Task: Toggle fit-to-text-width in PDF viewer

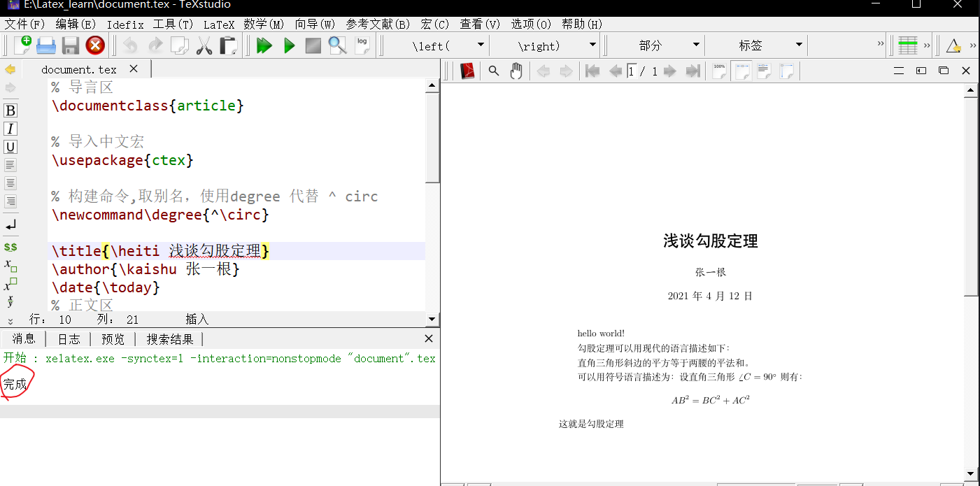Action: (x=765, y=71)
